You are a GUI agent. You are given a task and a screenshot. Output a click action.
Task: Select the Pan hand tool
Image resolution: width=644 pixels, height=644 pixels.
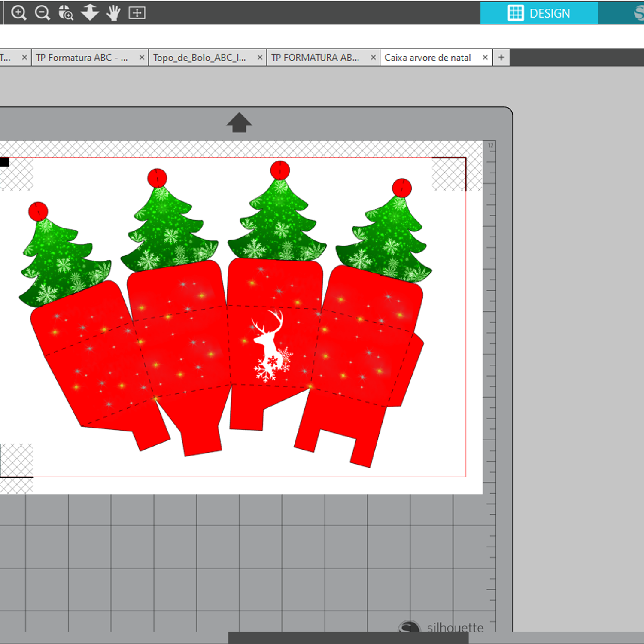point(113,13)
